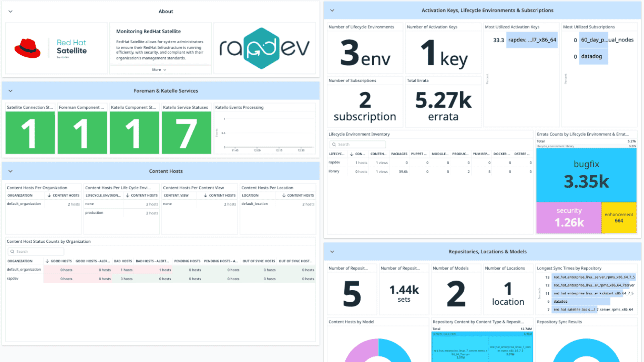
Task: Click magnifier icon in Lifecycle Inventory search
Action: 334,144
